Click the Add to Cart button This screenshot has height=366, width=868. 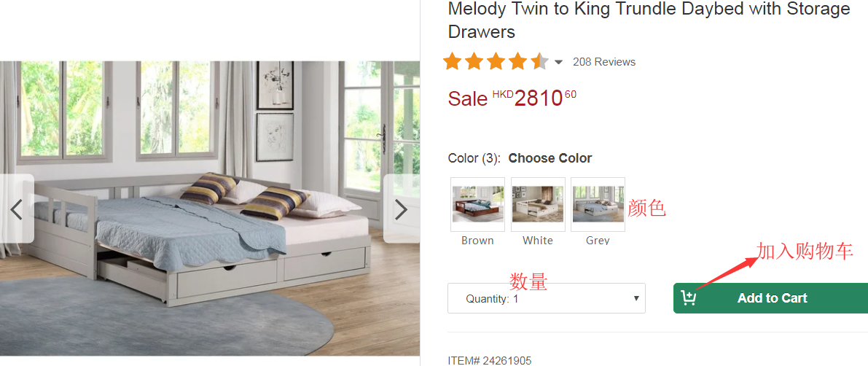tap(770, 298)
